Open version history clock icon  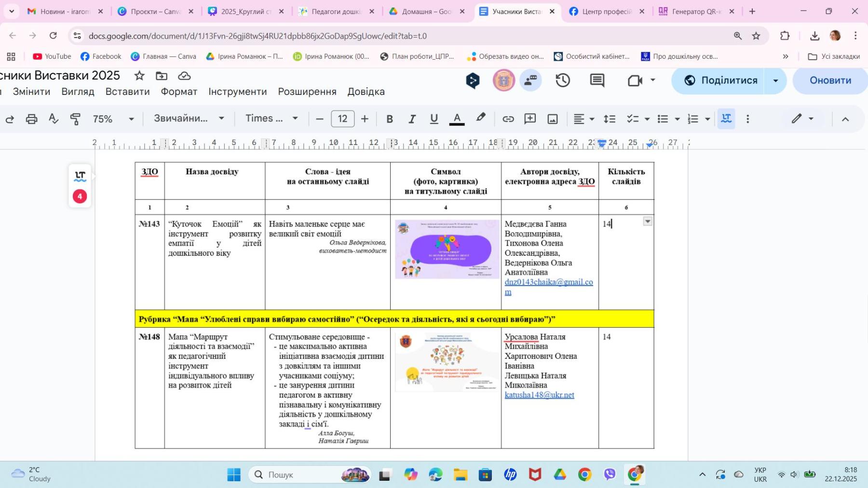(x=563, y=80)
